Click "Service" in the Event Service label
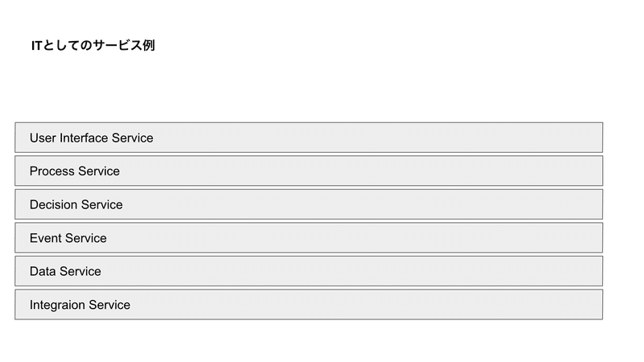This screenshot has width=644, height=362. pyautogui.click(x=86, y=238)
